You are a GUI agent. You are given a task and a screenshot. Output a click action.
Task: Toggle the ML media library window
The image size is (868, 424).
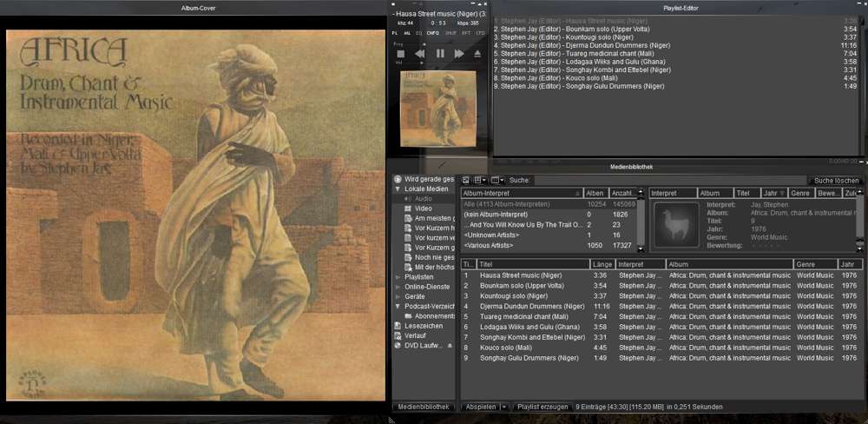pos(407,32)
